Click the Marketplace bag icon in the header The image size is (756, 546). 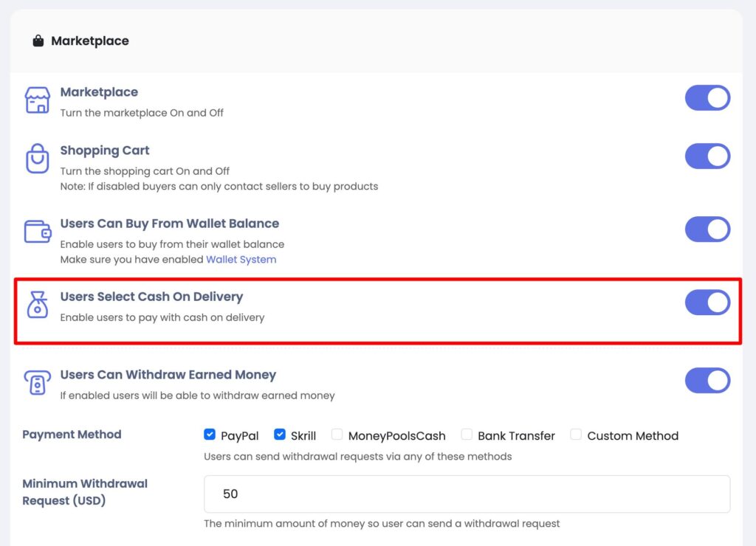tap(38, 41)
